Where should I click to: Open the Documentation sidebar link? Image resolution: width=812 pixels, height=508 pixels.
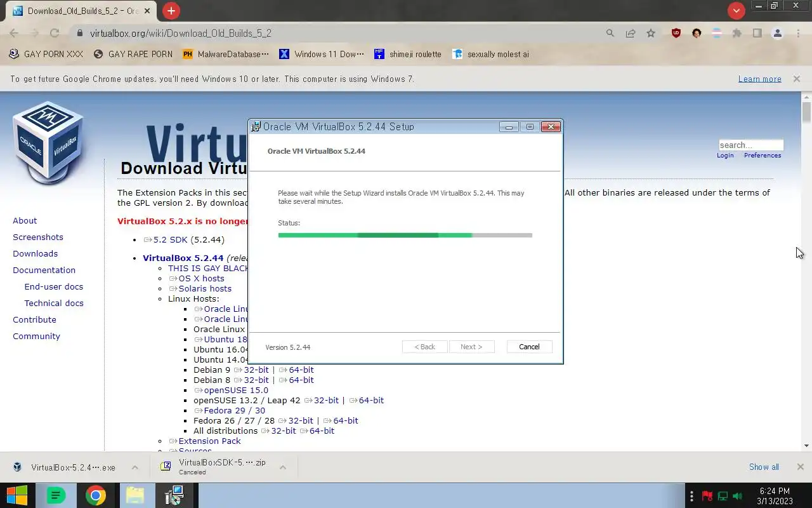coord(44,270)
